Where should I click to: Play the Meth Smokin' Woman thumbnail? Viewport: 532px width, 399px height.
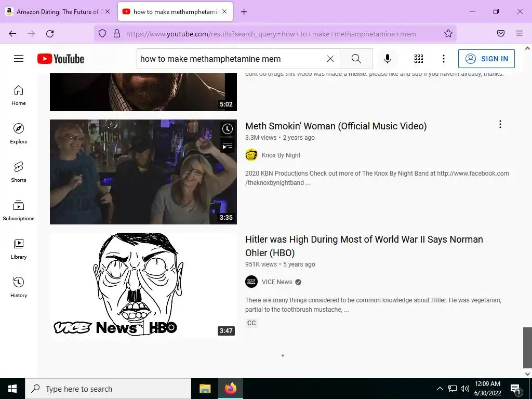click(143, 171)
